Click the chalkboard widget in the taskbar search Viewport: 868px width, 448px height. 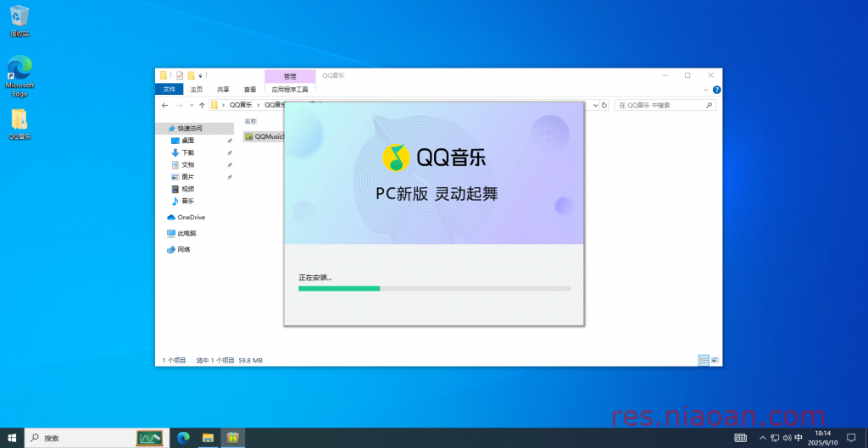[149, 438]
